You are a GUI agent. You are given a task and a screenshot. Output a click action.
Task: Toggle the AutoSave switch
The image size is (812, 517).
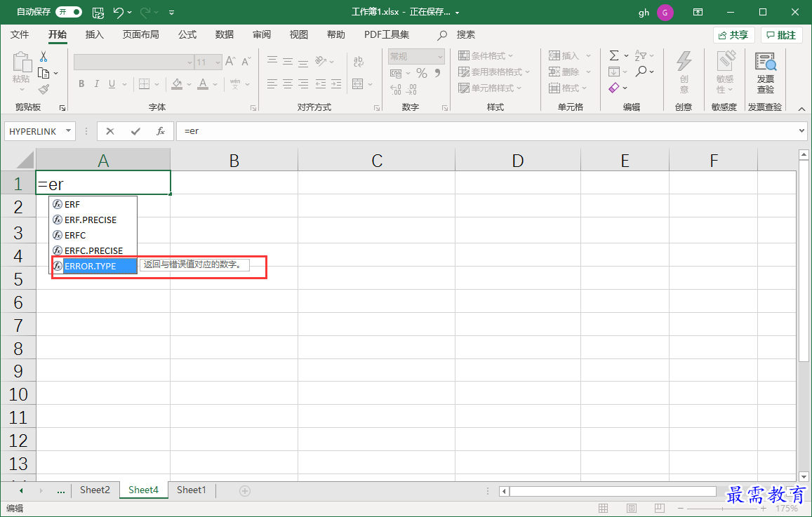(x=69, y=12)
